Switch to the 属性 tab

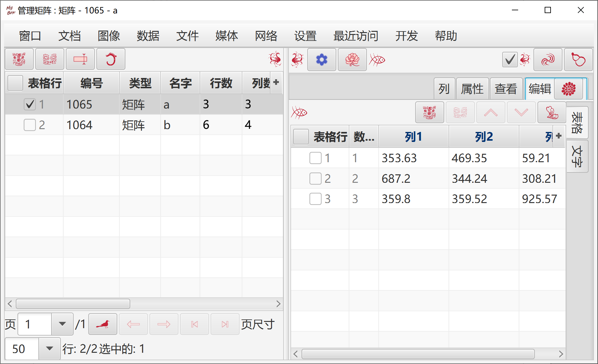pos(472,89)
